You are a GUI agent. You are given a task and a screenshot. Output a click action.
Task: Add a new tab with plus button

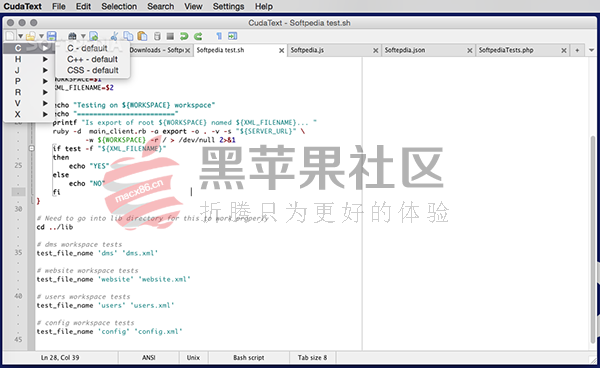click(x=577, y=50)
